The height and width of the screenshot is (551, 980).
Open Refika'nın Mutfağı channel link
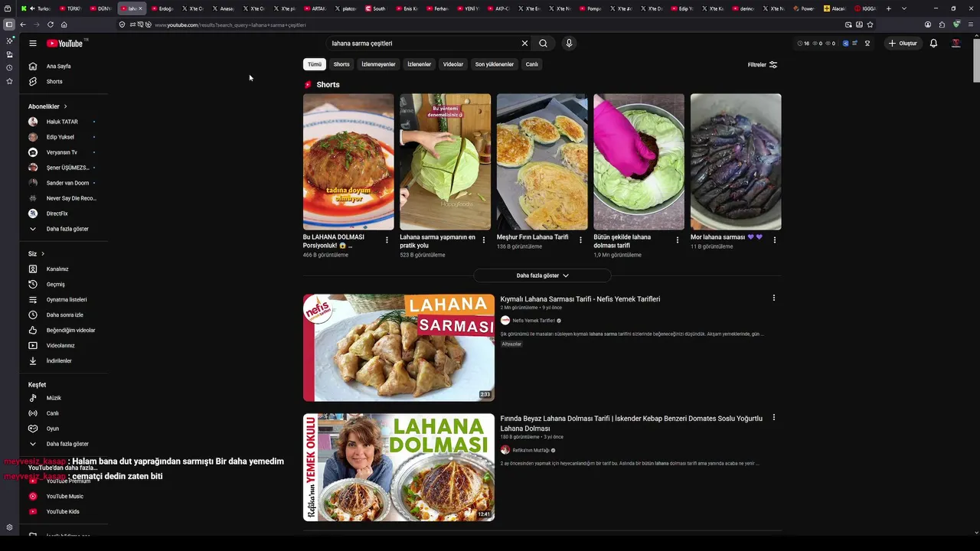tap(531, 450)
